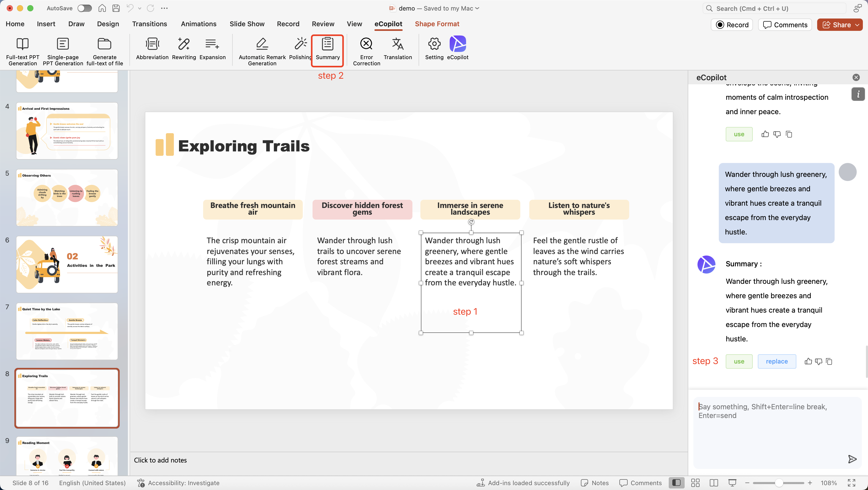The width and height of the screenshot is (868, 490).
Task: Select slide 6 thumbnail
Action: [x=67, y=264]
